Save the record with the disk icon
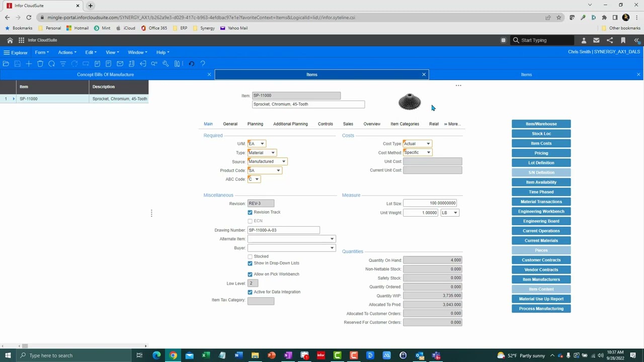This screenshot has width=644, height=362. 17,64
